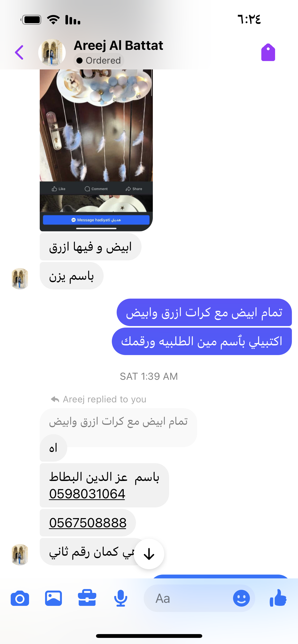The width and height of the screenshot is (298, 644).
Task: Tap the briefcase business tools icon
Action: pos(87,598)
